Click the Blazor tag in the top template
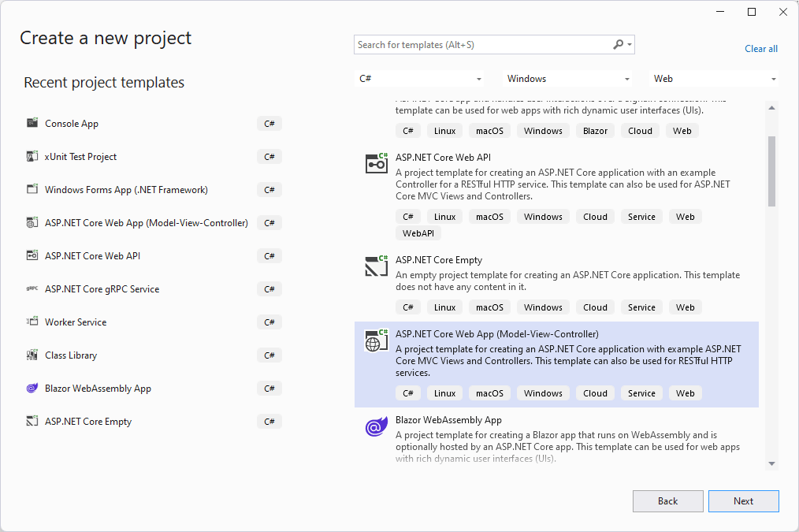This screenshot has width=799, height=532. pyautogui.click(x=595, y=131)
